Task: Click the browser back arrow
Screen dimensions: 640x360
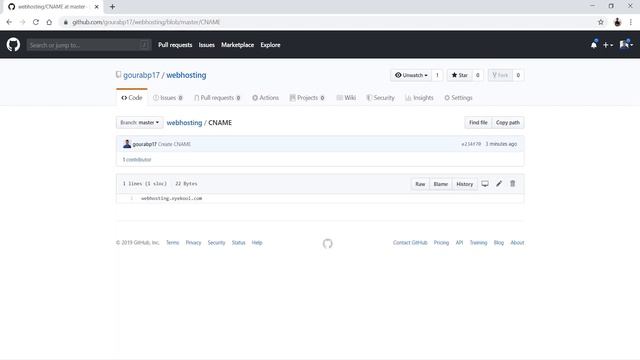Action: pyautogui.click(x=9, y=22)
